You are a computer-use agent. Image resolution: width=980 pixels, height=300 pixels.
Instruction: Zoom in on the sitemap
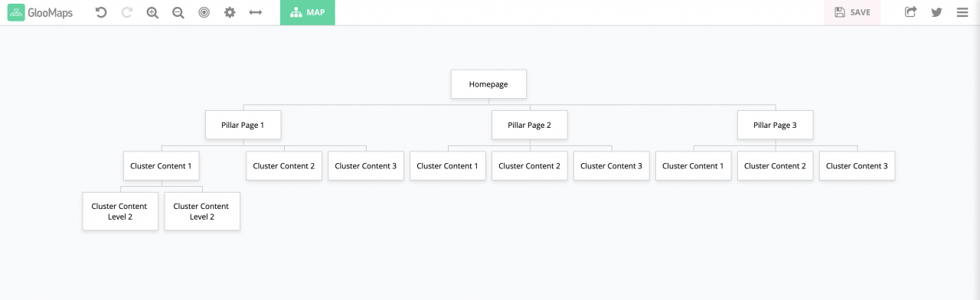click(x=152, y=12)
